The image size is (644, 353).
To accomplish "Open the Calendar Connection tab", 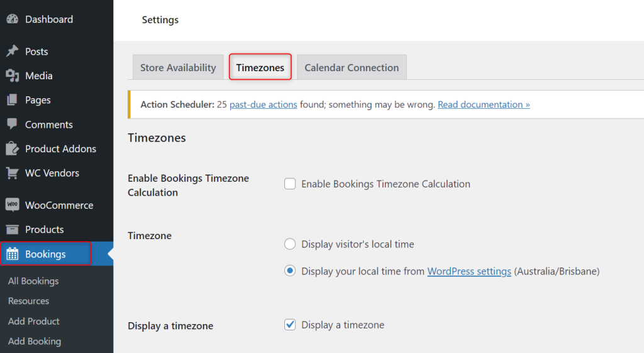I will tap(352, 68).
